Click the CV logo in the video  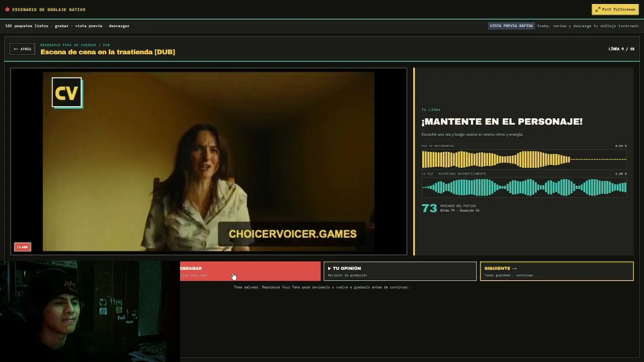67,93
